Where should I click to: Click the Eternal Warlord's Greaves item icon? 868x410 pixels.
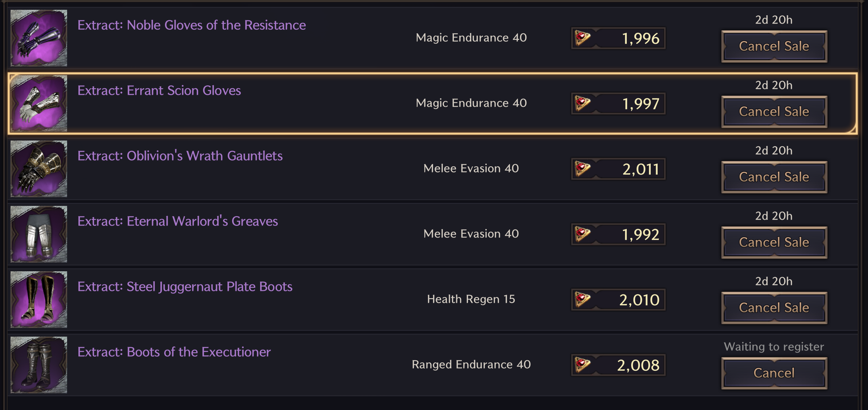coord(39,234)
